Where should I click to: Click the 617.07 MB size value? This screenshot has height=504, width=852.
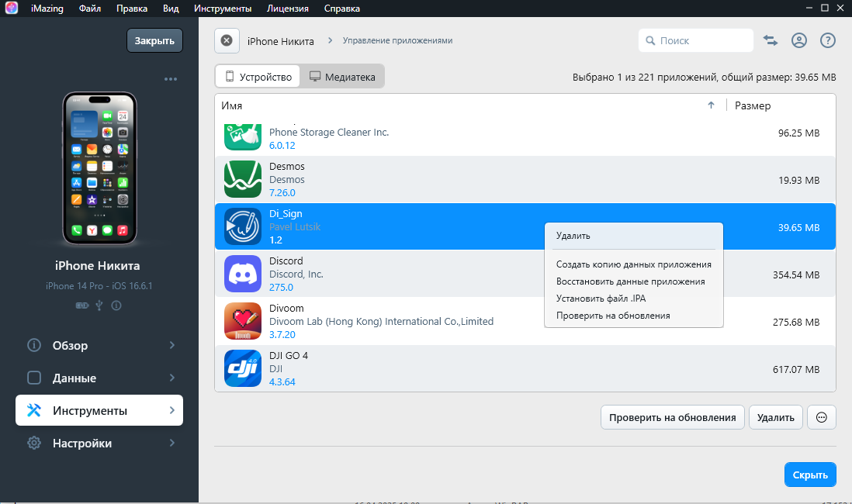click(796, 369)
